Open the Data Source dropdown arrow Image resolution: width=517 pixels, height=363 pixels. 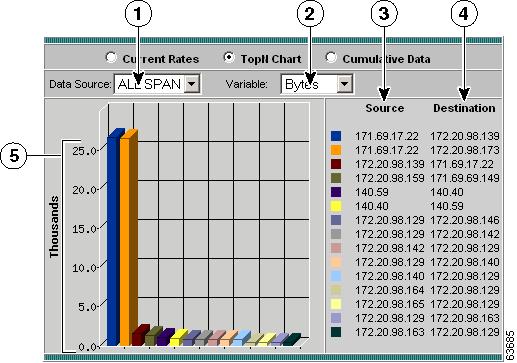192,83
